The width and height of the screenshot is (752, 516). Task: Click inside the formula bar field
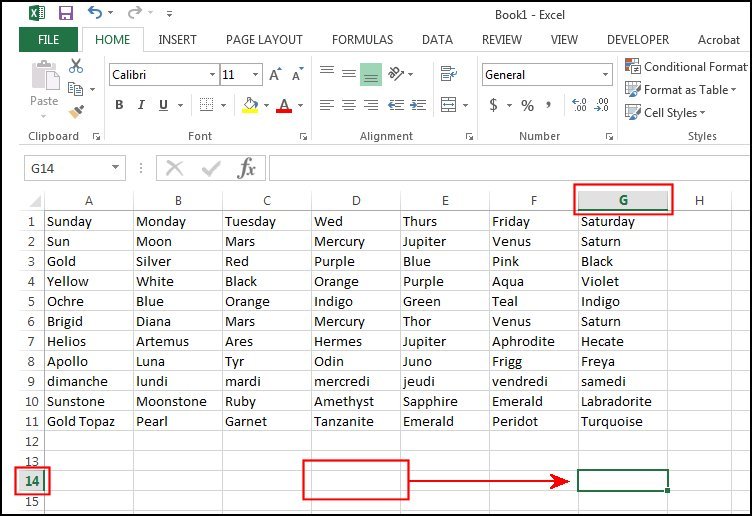point(510,168)
